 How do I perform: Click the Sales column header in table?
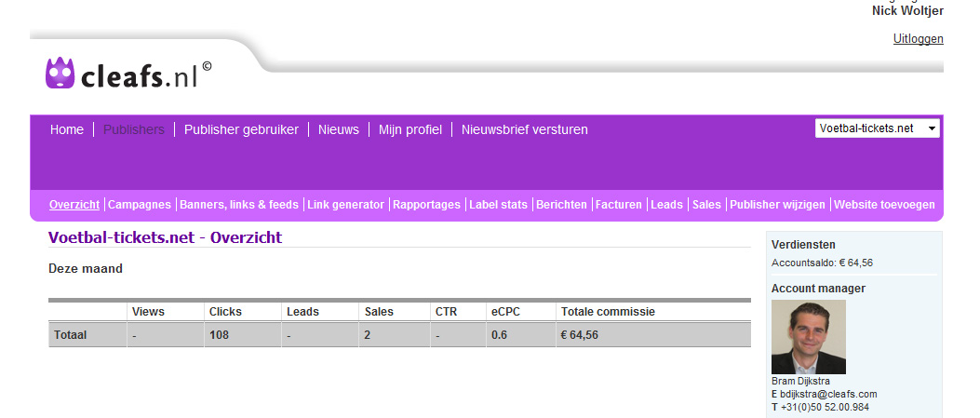tap(379, 312)
